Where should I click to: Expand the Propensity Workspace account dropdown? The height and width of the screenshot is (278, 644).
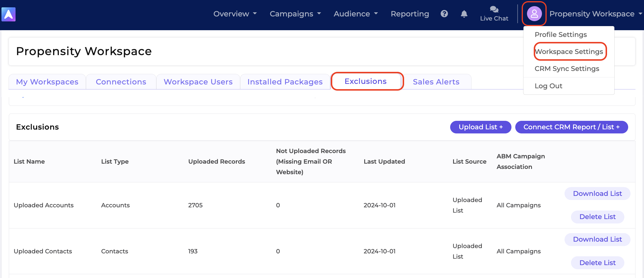[x=595, y=14]
